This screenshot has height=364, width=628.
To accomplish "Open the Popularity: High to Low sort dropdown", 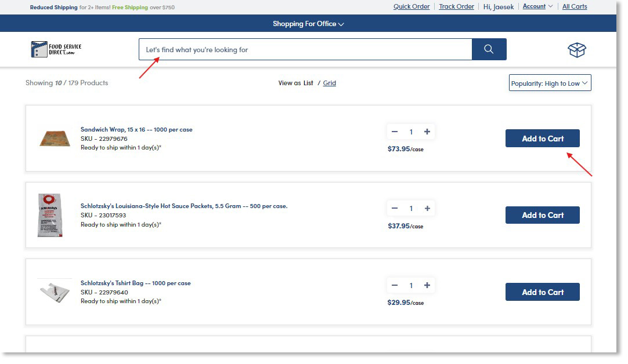I will click(550, 83).
